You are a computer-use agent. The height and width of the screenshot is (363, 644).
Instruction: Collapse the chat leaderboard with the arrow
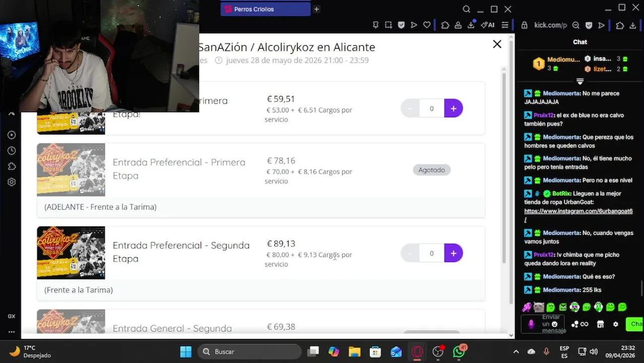tap(580, 81)
